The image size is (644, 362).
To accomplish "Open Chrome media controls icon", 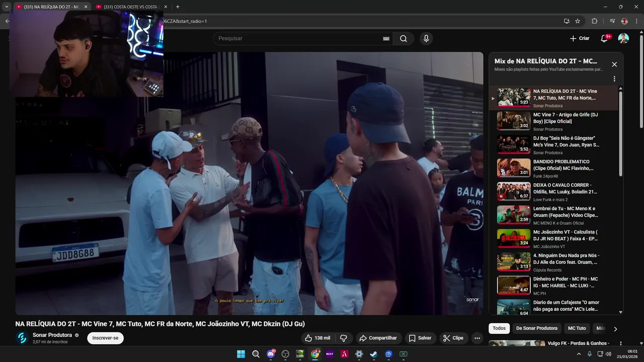I will [612, 21].
